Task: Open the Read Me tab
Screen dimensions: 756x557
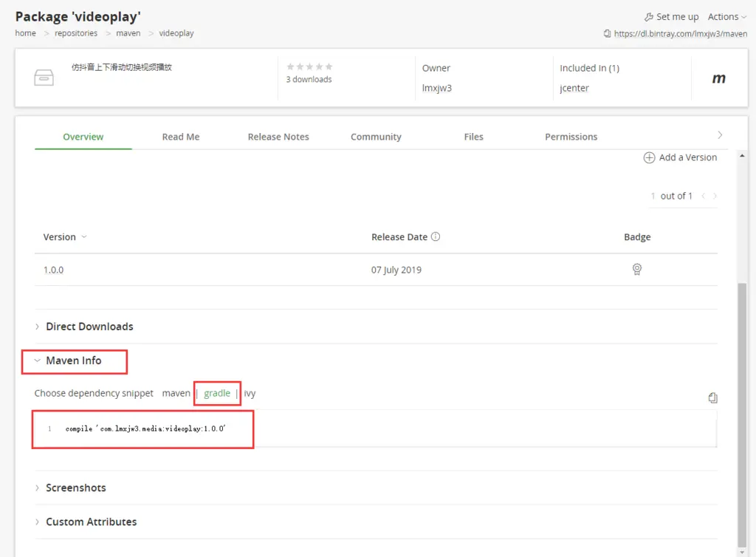Action: [181, 137]
